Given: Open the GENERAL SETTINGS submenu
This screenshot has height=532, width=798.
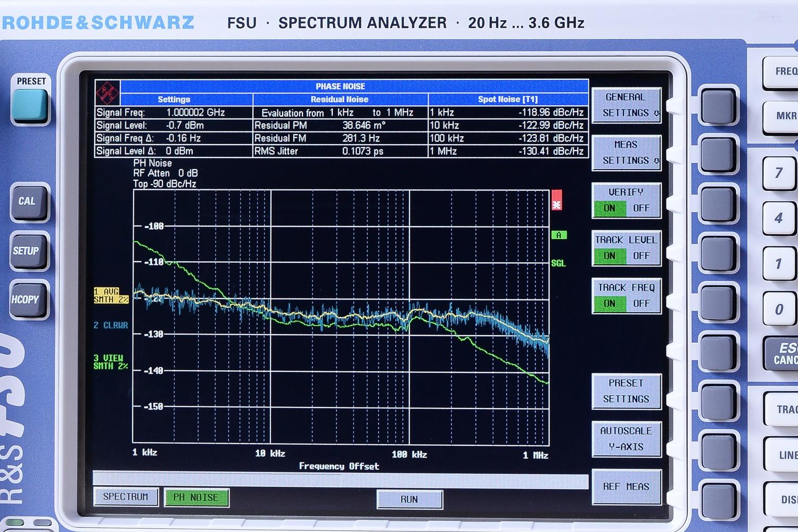Looking at the screenshot, I should coord(627,105).
